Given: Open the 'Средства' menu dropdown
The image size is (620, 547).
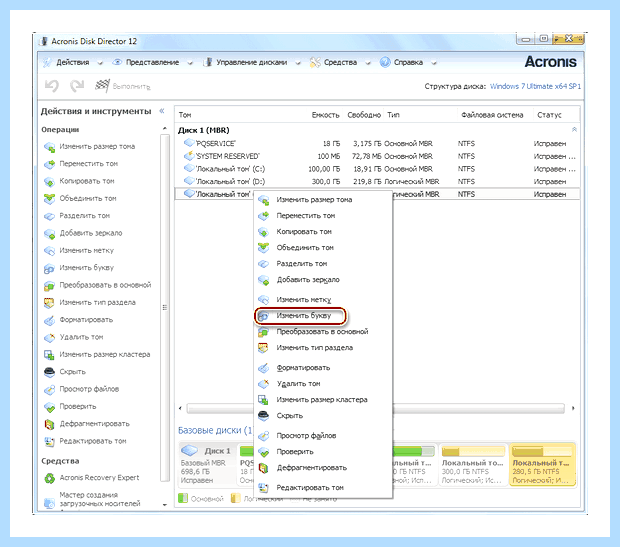Looking at the screenshot, I should pyautogui.click(x=340, y=62).
